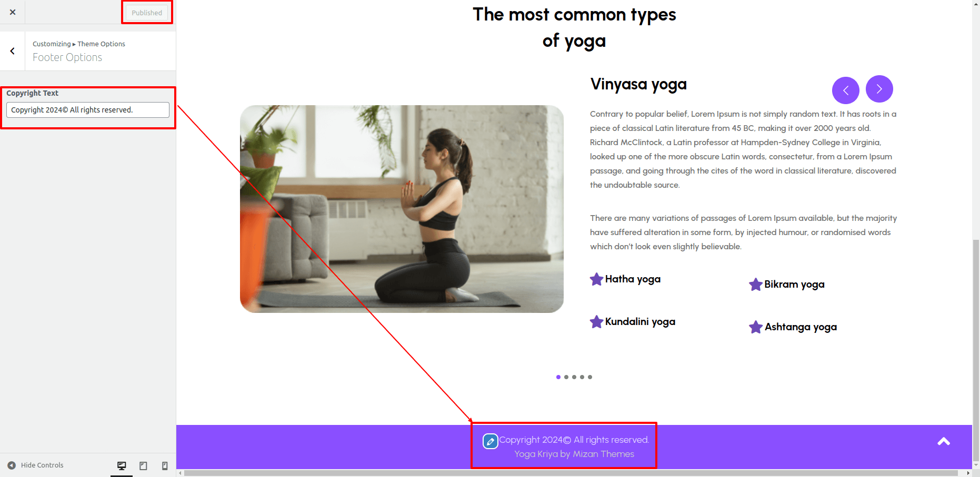The image size is (980, 477).
Task: Select the last slider pagination dot
Action: (x=590, y=377)
